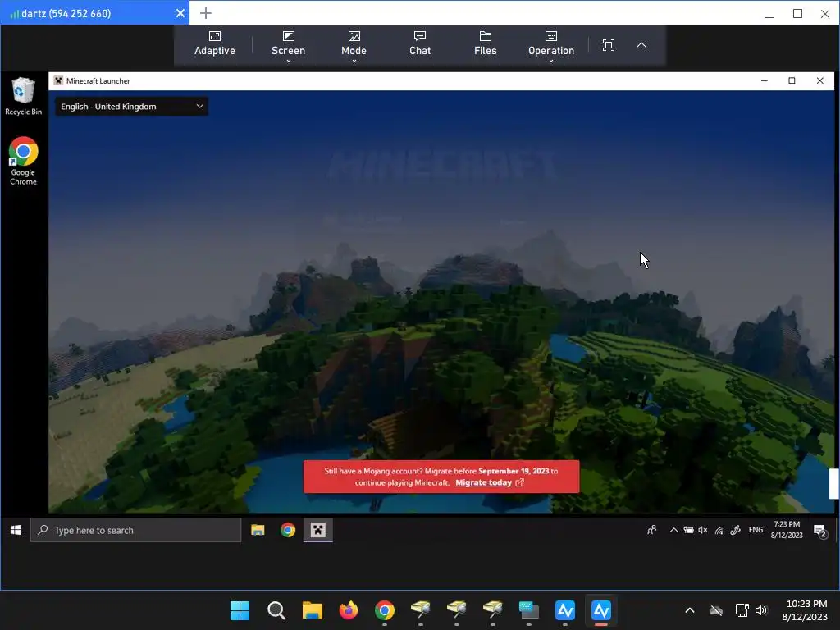Open the Screen menu in remote toolbar
This screenshot has height=630, width=840.
288,45
